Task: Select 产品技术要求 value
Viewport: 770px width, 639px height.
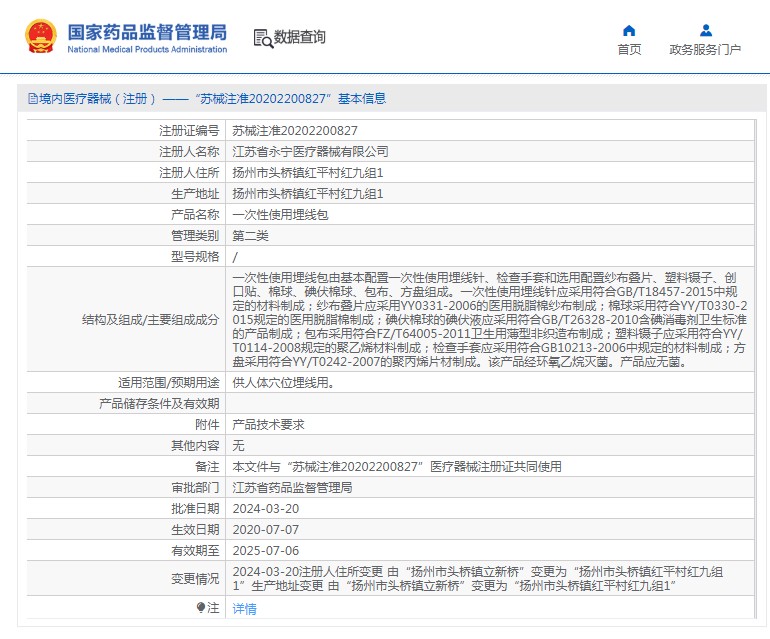Action: 268,424
